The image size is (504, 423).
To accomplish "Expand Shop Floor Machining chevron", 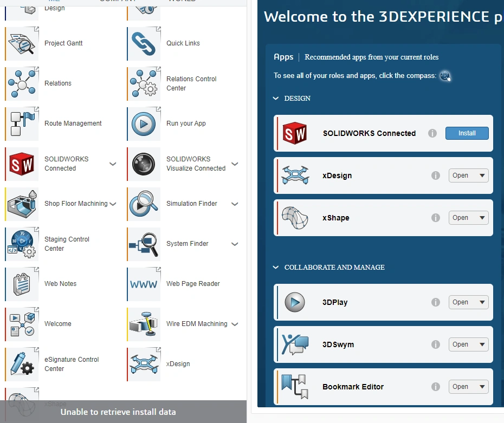I will [x=113, y=204].
